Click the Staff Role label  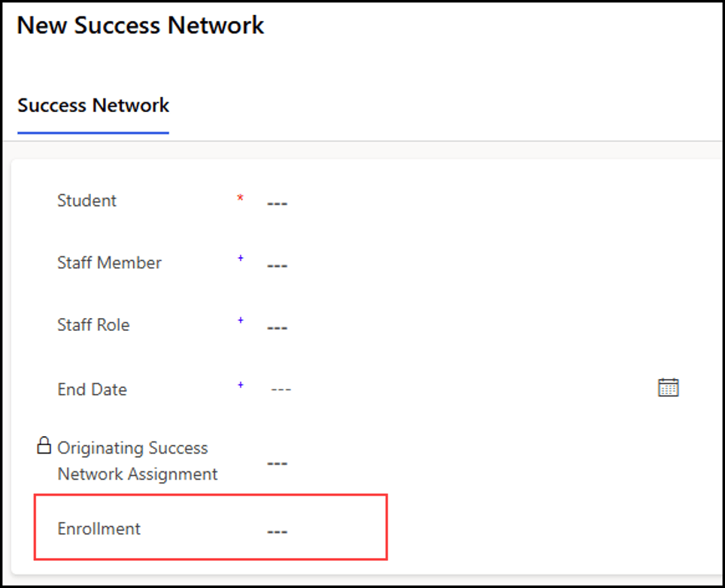click(x=93, y=325)
